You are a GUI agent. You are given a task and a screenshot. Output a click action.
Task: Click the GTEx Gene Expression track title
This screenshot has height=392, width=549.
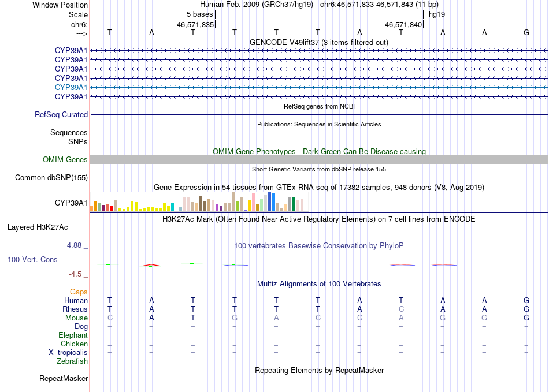319,187
